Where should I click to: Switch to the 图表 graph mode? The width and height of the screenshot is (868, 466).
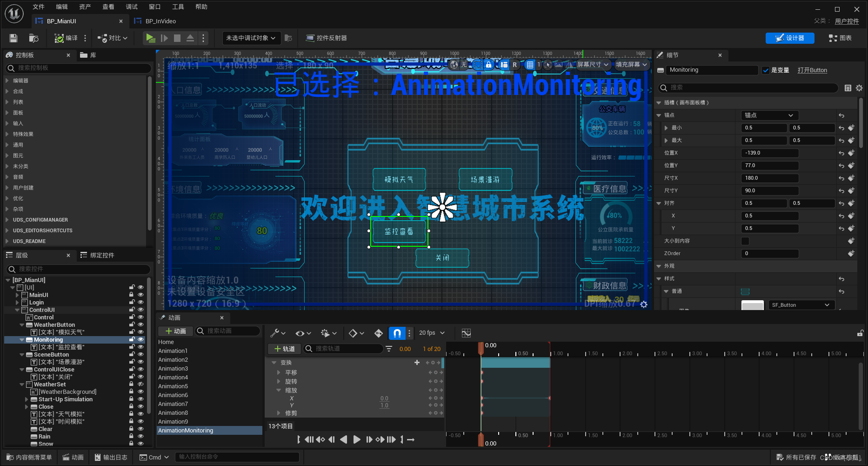pos(840,38)
